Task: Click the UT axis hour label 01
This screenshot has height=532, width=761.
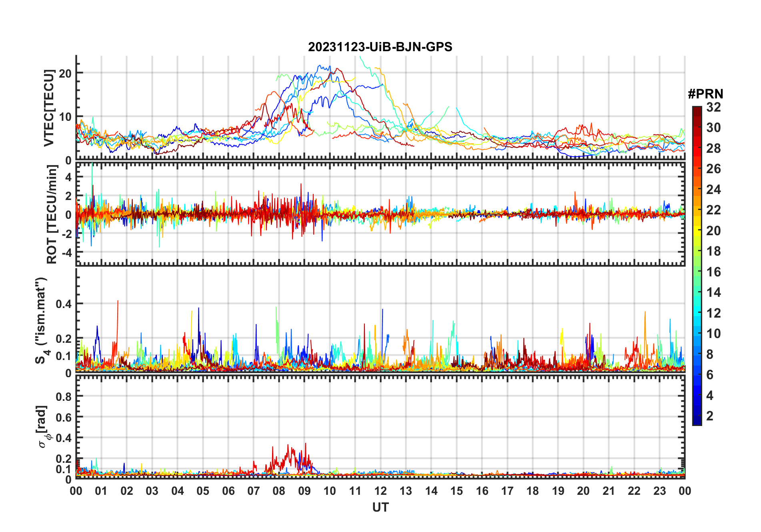Action: pos(101,491)
